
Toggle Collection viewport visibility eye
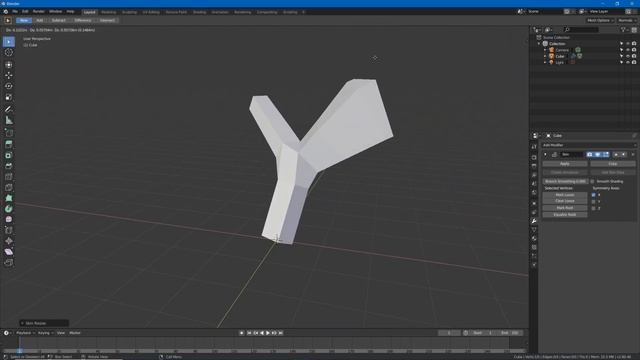628,44
